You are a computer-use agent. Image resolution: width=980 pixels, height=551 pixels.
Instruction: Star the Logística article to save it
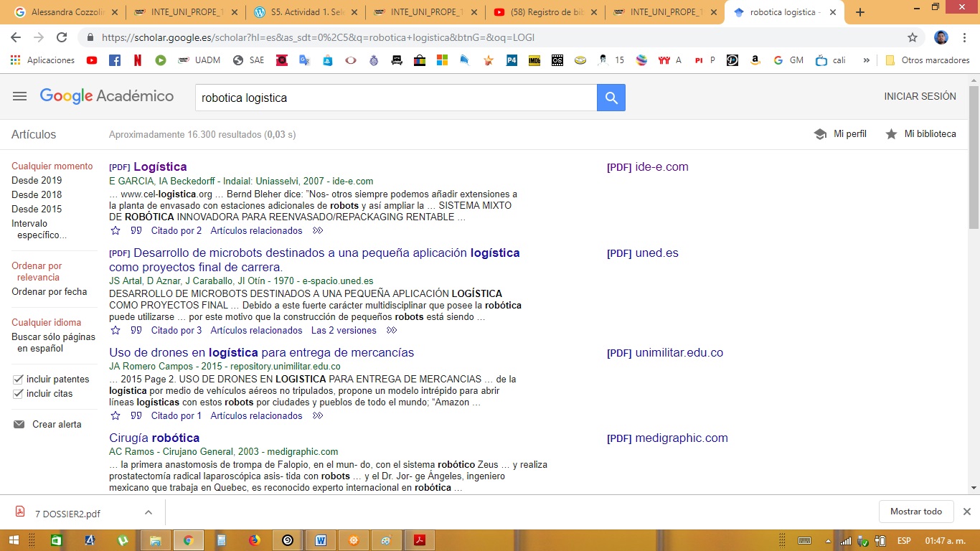click(116, 231)
